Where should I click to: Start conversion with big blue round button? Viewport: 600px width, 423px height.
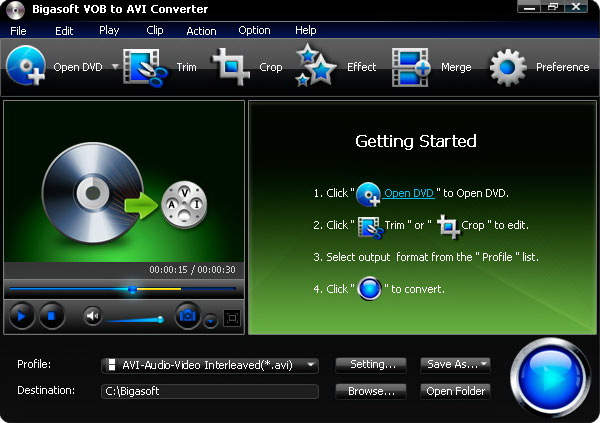tap(551, 377)
